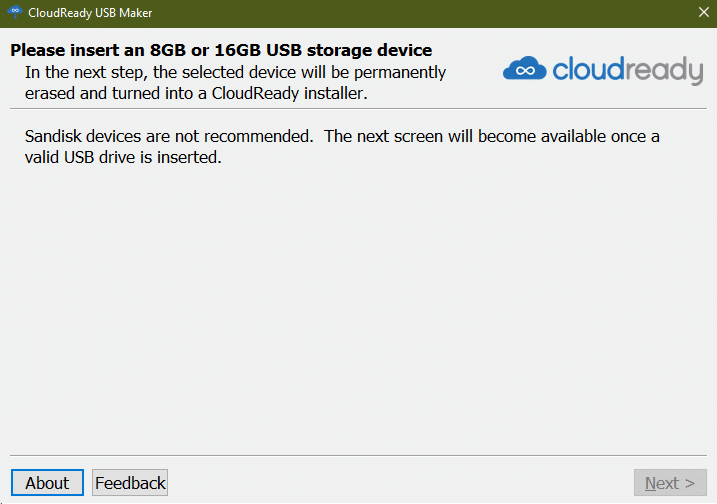Image resolution: width=717 pixels, height=504 pixels.
Task: Click the cloudready wordmark text in logo
Action: [x=627, y=69]
